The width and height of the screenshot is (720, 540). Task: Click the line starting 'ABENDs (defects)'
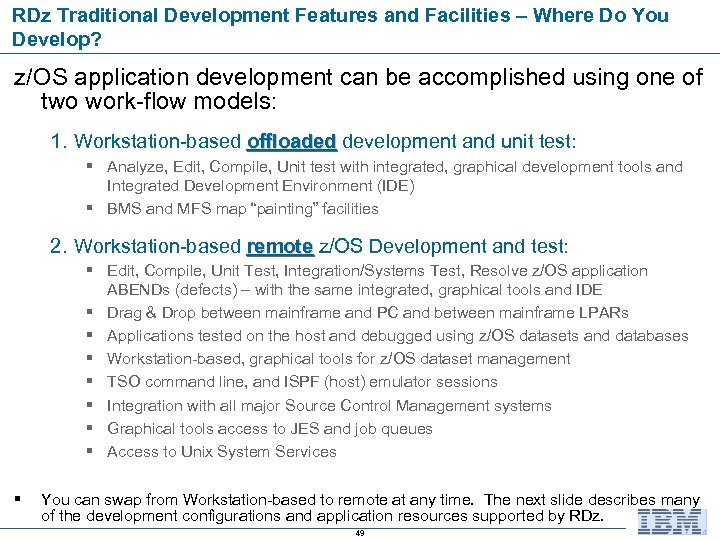pos(354,290)
